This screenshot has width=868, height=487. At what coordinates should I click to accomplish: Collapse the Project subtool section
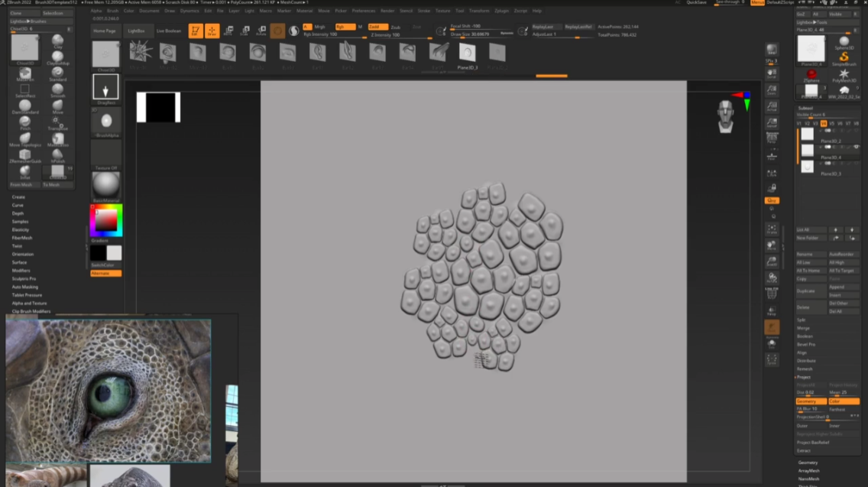[803, 377]
